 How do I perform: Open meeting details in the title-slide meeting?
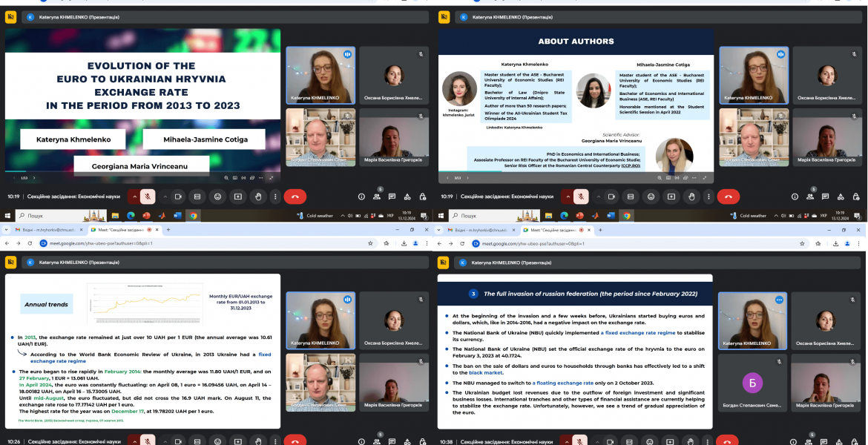point(361,197)
